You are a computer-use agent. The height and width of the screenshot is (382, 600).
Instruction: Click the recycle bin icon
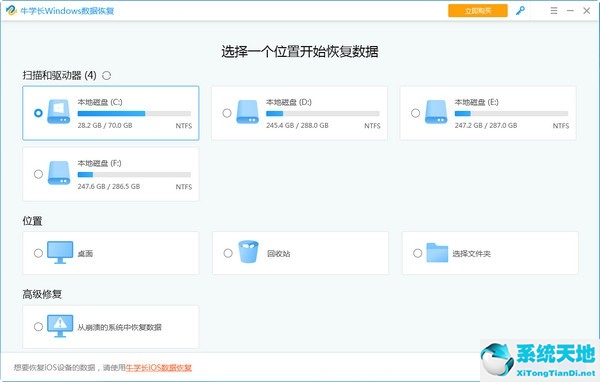click(249, 251)
